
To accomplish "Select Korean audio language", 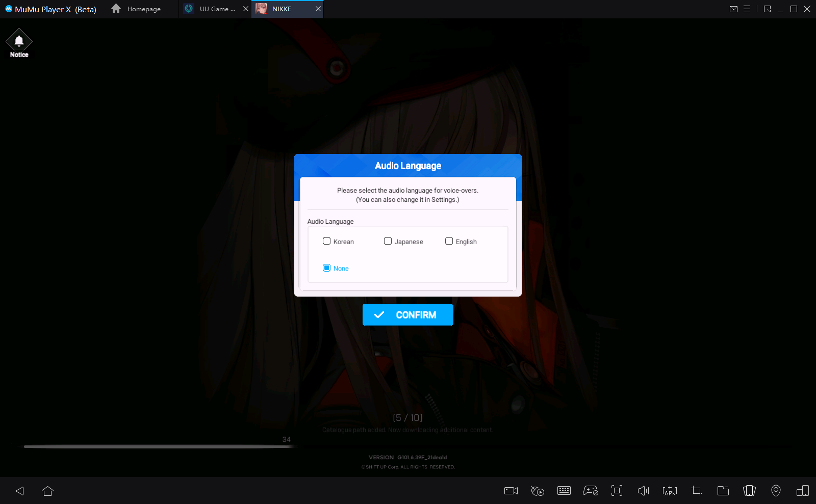I will tap(327, 241).
